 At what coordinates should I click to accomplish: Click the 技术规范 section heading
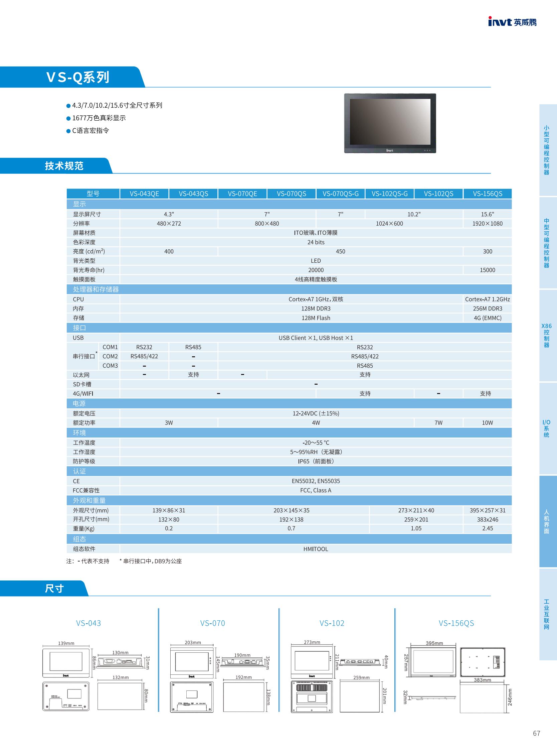click(x=56, y=166)
